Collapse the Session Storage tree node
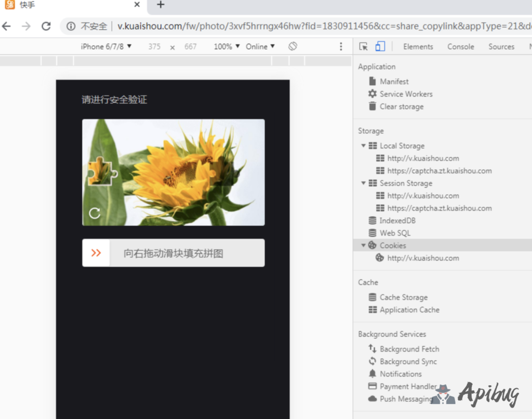 coord(364,184)
